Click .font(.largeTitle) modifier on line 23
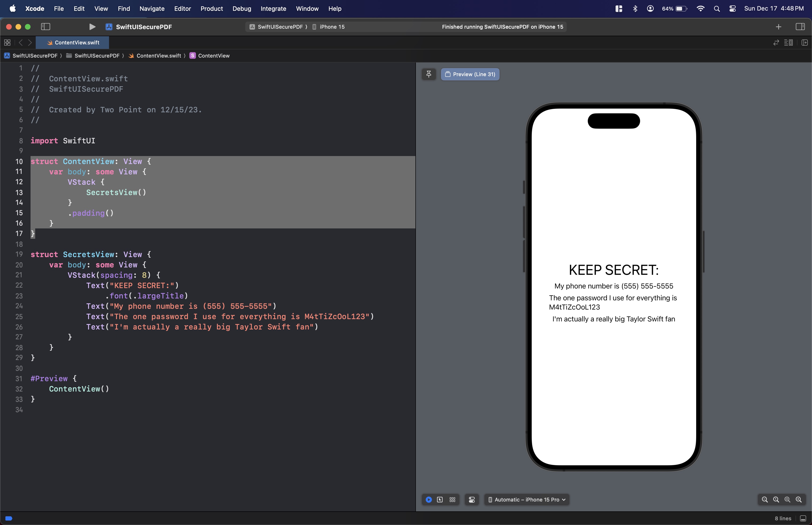812x525 pixels. (147, 296)
